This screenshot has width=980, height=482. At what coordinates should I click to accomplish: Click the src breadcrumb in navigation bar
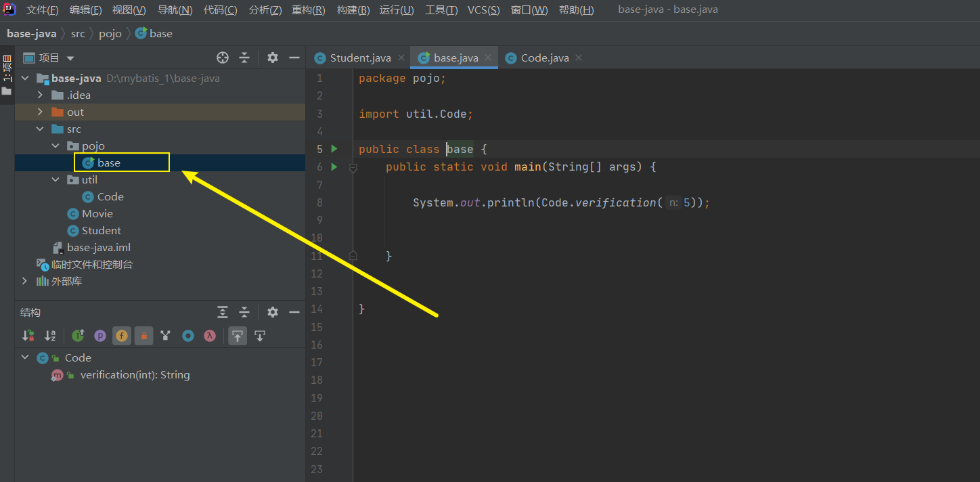point(79,33)
